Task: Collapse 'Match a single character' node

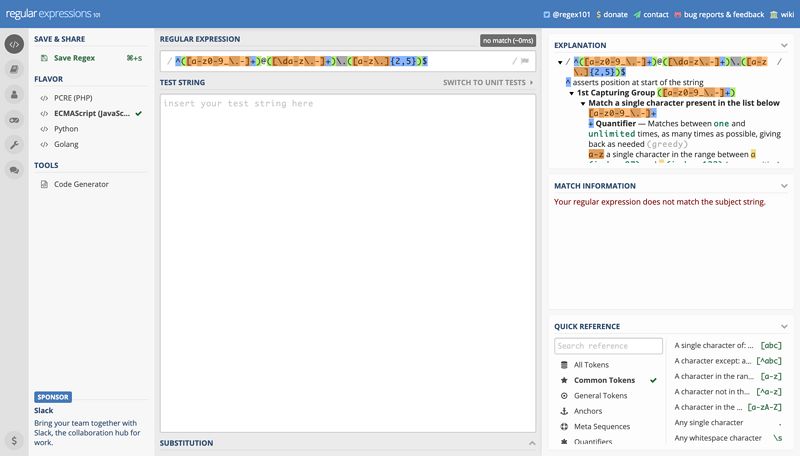Action: [583, 104]
